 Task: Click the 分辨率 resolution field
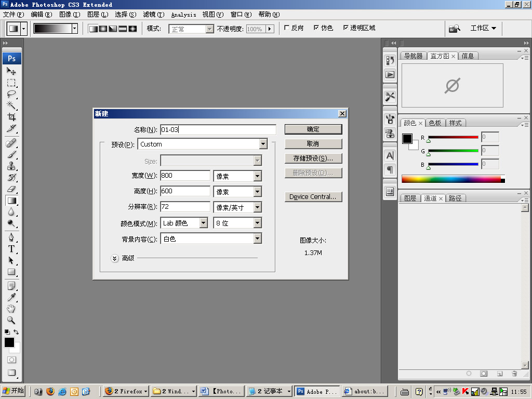pyautogui.click(x=185, y=207)
